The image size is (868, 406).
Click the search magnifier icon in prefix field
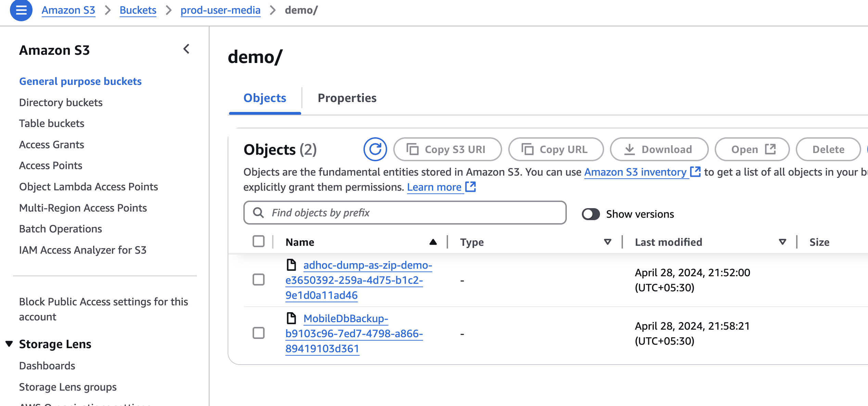(x=258, y=213)
